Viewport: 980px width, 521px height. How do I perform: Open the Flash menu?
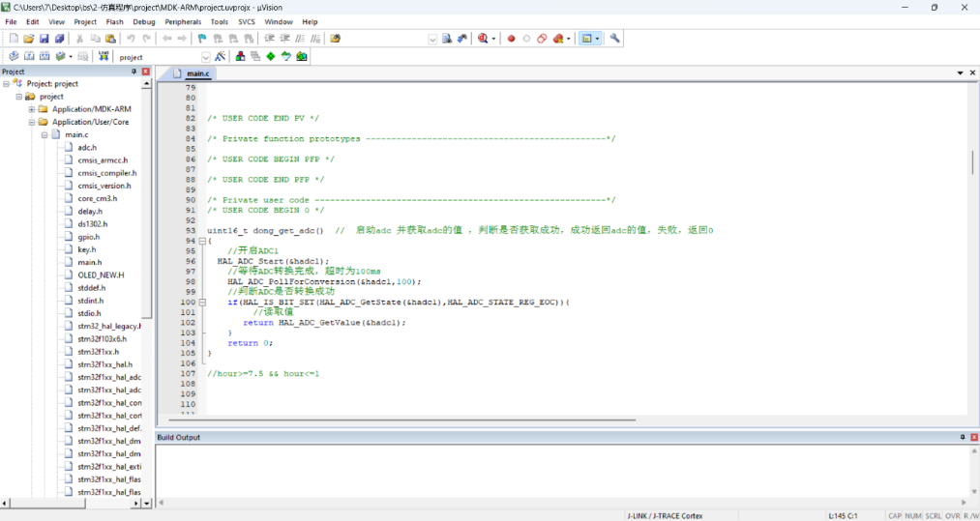point(114,21)
